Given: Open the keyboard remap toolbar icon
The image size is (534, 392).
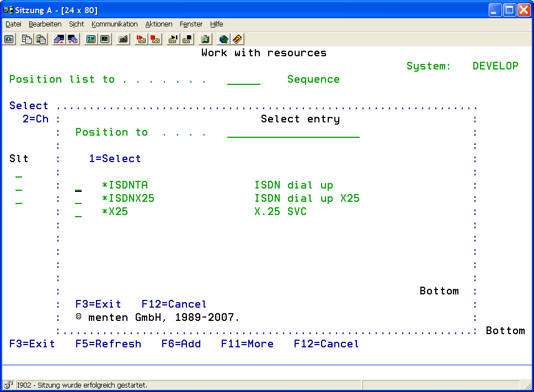Looking at the screenshot, I should 123,39.
